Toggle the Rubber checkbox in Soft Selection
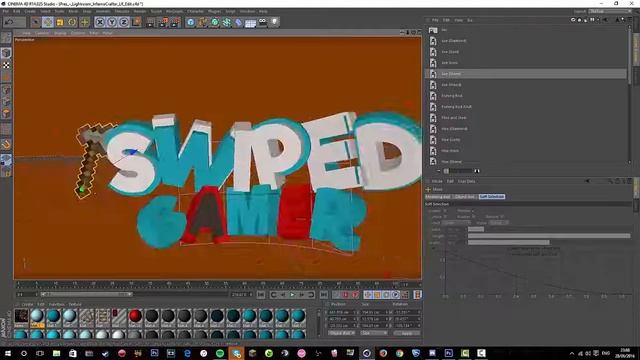This screenshot has height=360, width=640. pos(473,216)
